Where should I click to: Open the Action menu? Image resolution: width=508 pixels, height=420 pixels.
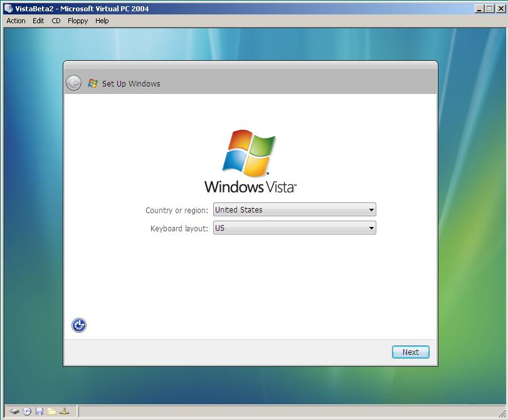click(16, 21)
